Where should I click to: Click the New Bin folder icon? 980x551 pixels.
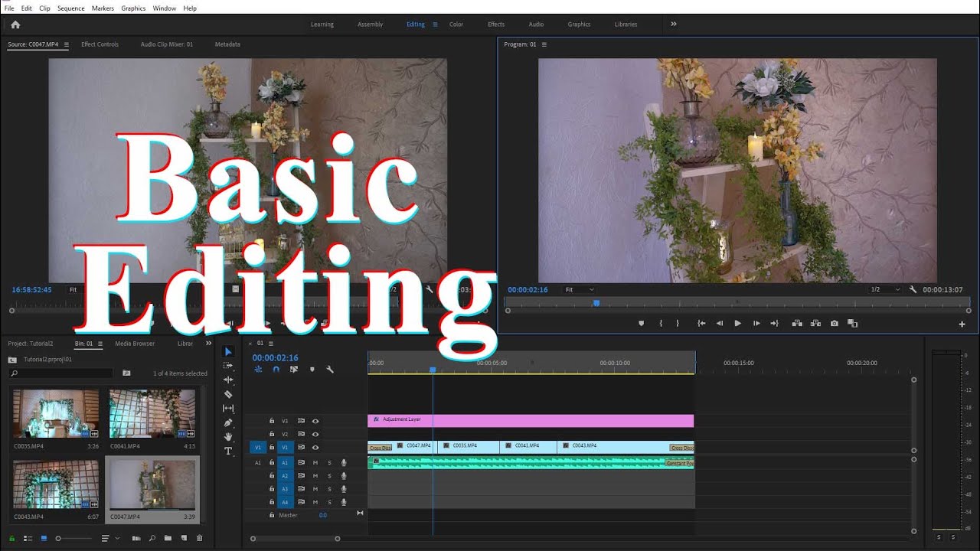coord(168,539)
